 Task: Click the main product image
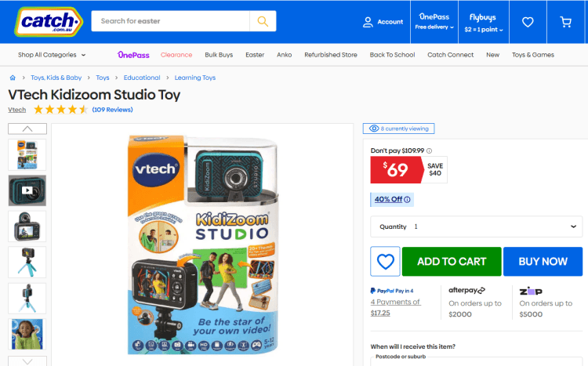point(202,245)
